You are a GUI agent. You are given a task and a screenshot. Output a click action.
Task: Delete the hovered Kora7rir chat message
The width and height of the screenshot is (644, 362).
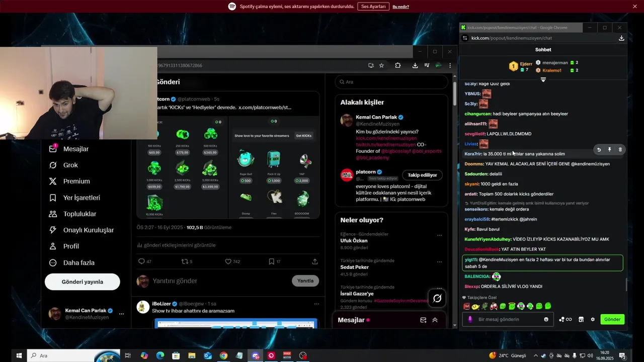pyautogui.click(x=620, y=150)
